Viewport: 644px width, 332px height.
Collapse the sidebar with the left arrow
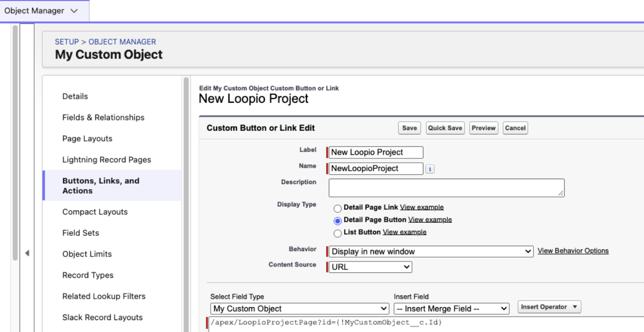pyautogui.click(x=27, y=253)
